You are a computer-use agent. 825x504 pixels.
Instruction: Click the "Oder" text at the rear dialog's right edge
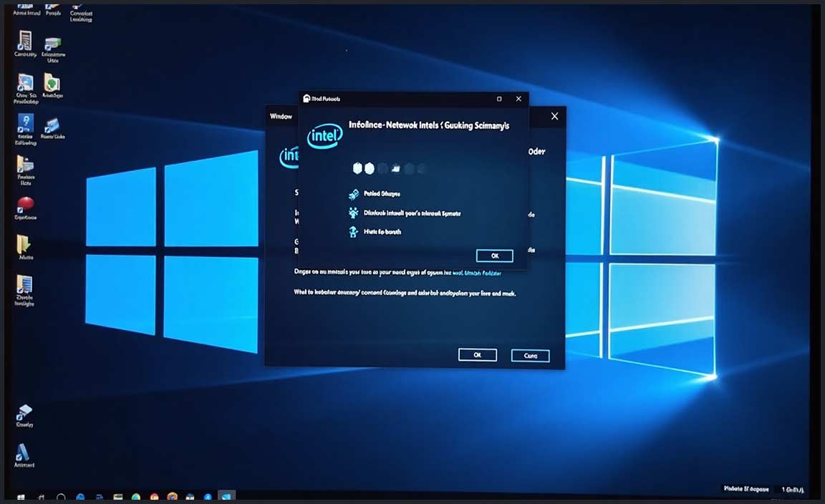point(536,152)
